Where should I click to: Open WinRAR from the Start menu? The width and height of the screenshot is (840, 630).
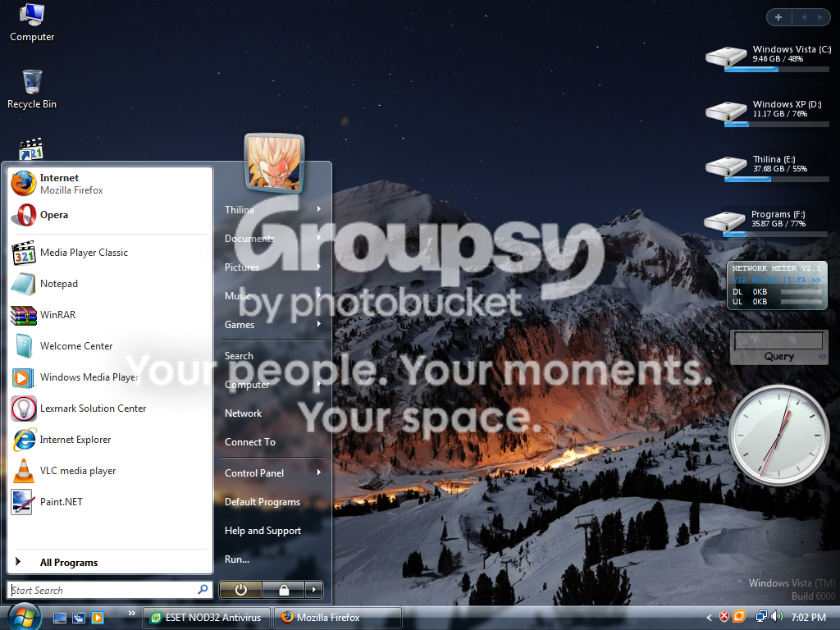click(110, 314)
